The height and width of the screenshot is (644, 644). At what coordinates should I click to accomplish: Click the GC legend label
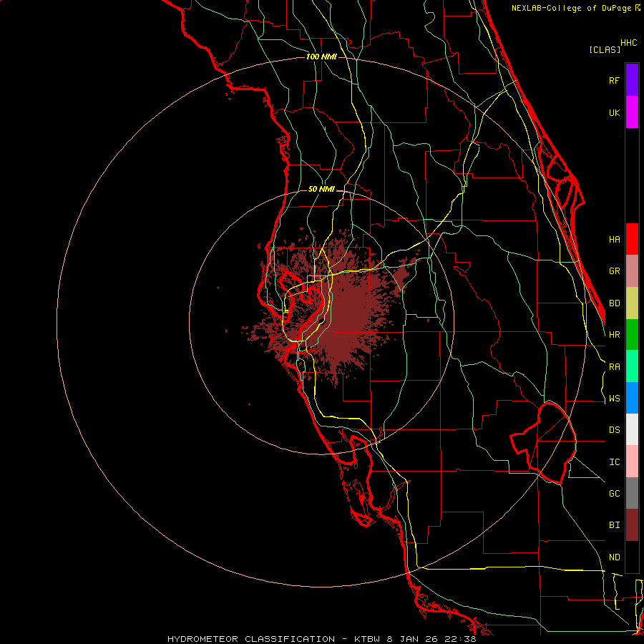(x=614, y=494)
